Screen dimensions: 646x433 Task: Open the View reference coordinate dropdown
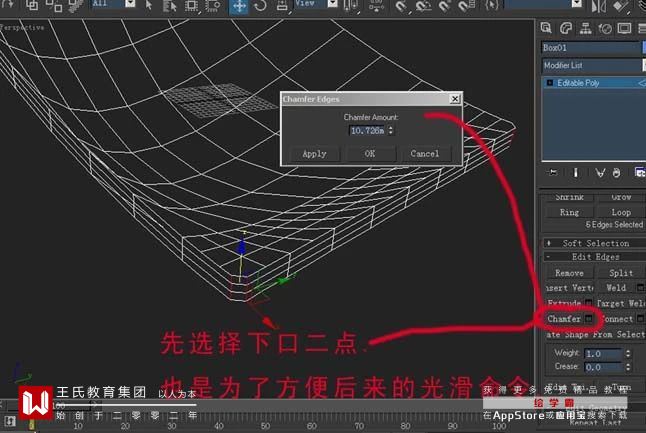[332, 4]
